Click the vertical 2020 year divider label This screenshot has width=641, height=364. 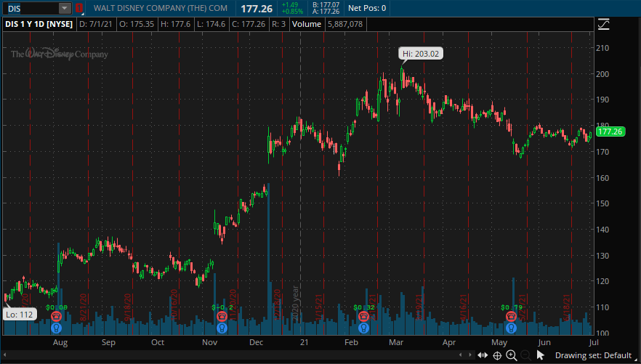pyautogui.click(x=296, y=303)
